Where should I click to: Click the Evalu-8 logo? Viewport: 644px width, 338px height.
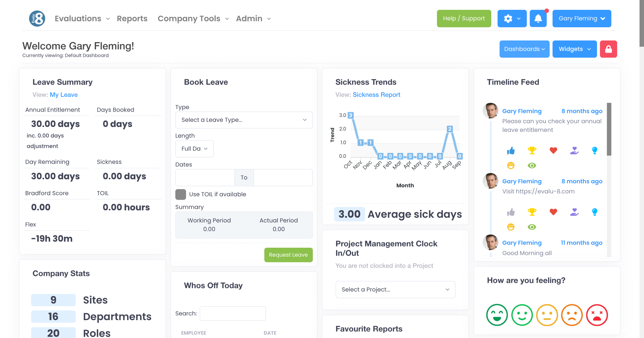37,19
